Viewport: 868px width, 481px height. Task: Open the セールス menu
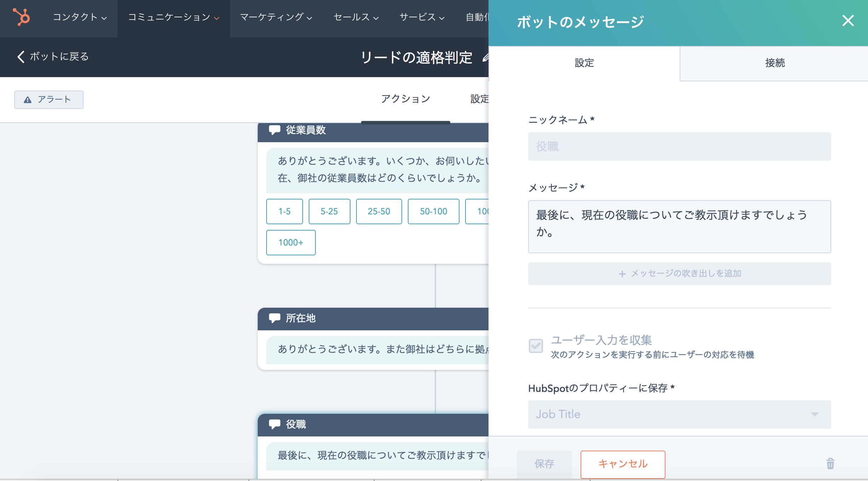pos(356,17)
